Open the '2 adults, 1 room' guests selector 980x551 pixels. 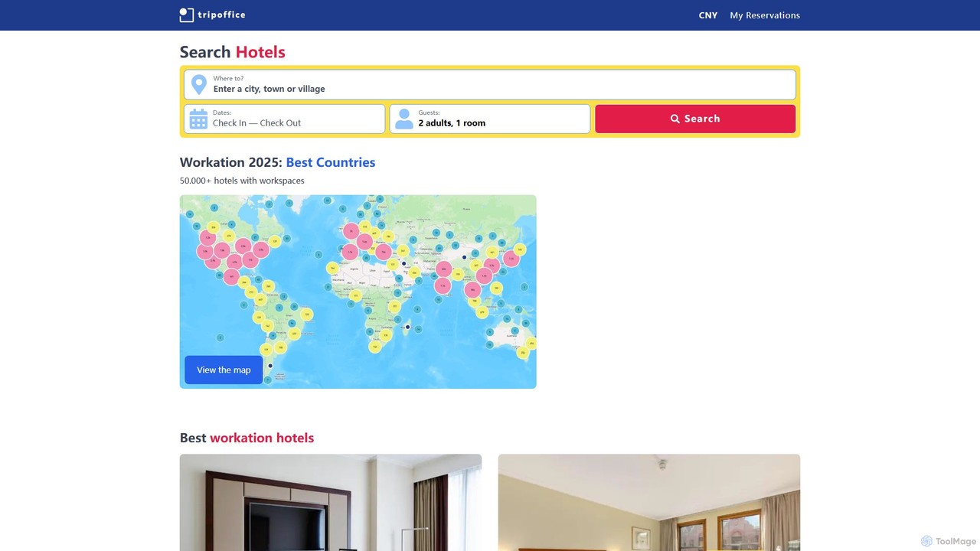pos(490,119)
